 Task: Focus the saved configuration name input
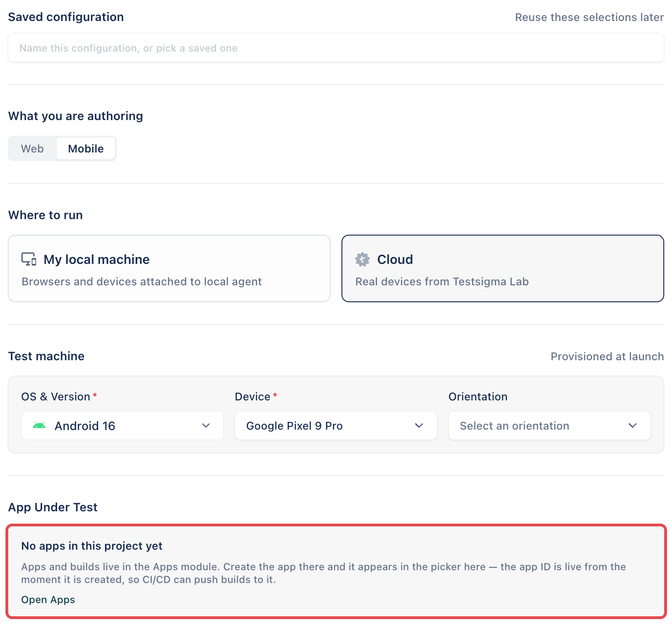(336, 47)
